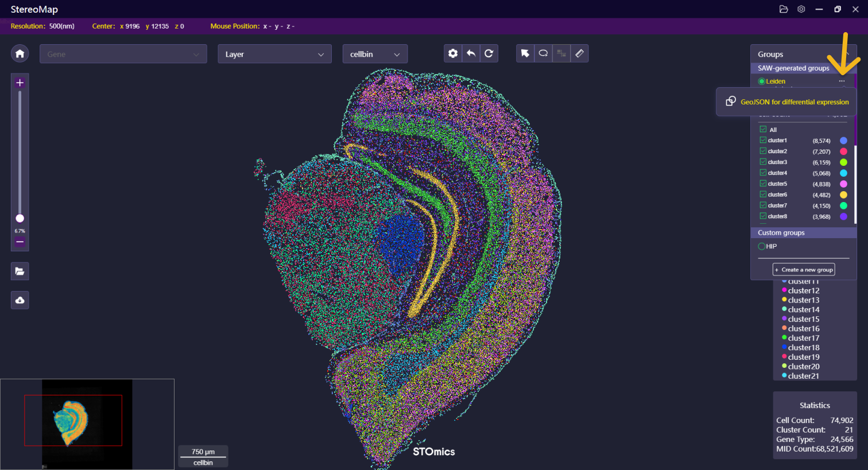The width and height of the screenshot is (868, 470).
Task: Click the zoom in plus button
Action: point(20,83)
